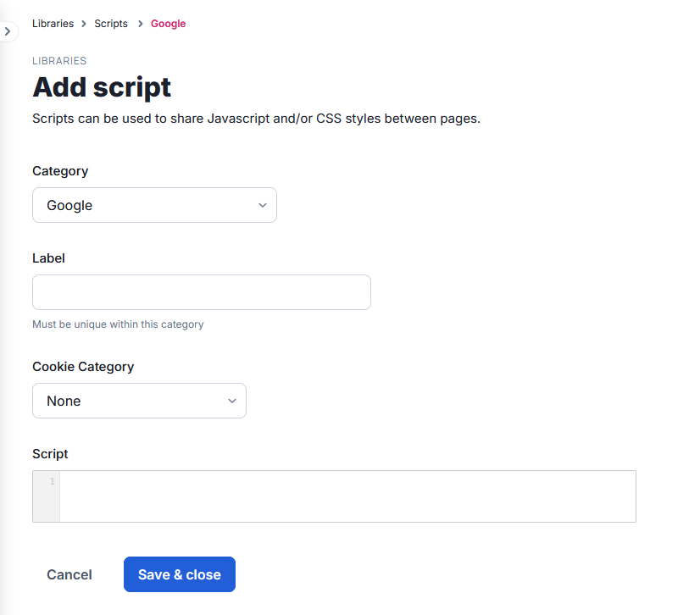This screenshot has width=700, height=615.
Task: Expand the collapsed sidebar chevron
Action: coord(7,31)
